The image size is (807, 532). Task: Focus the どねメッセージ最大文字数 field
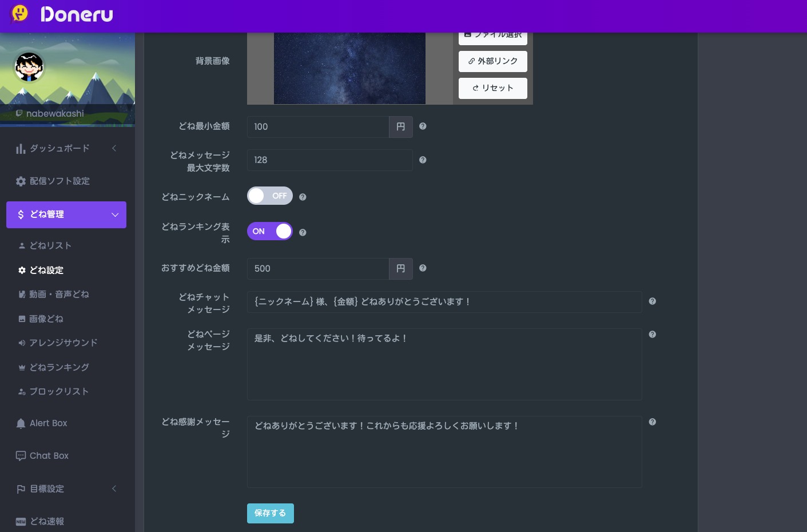[x=330, y=160]
